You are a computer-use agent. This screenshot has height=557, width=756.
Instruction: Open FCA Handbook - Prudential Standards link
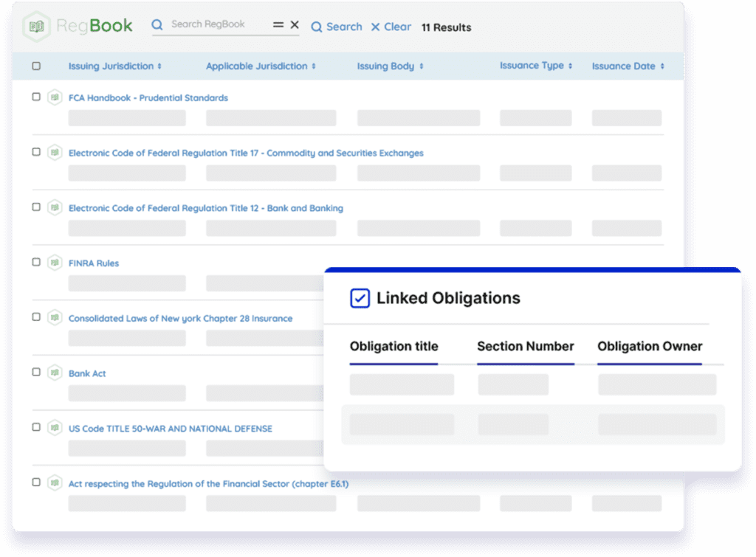tap(148, 98)
